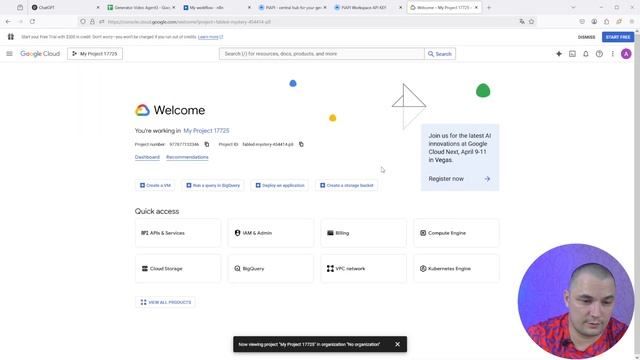
Task: Open IAM & Admin quick access card
Action: (271, 233)
